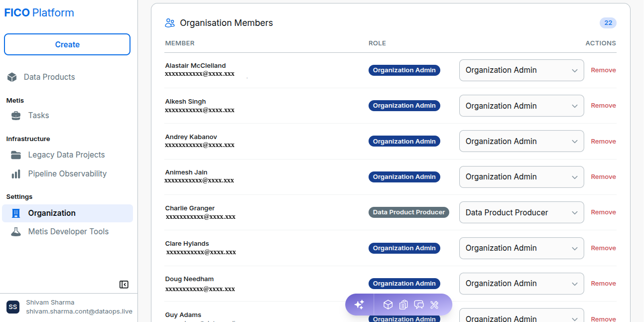This screenshot has height=322, width=644.
Task: Open role dropdown for Alastair McClelland
Action: point(521,70)
